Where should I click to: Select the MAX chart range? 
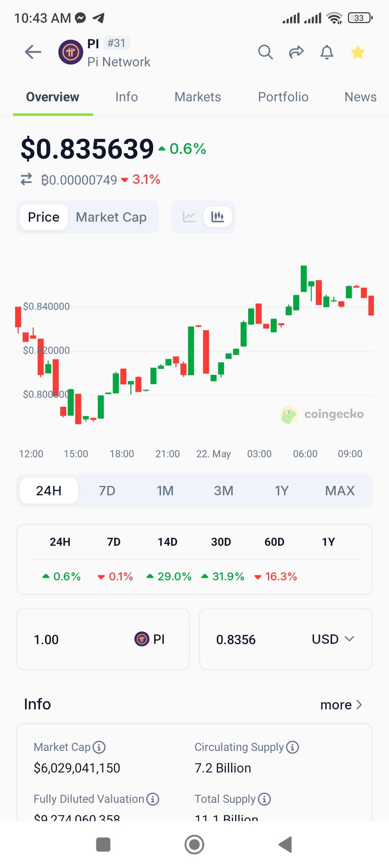(340, 491)
